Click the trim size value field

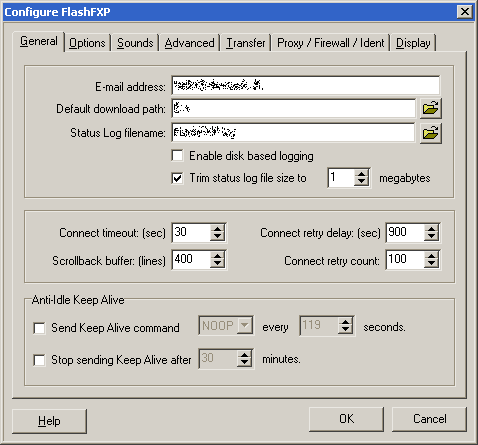[341, 178]
